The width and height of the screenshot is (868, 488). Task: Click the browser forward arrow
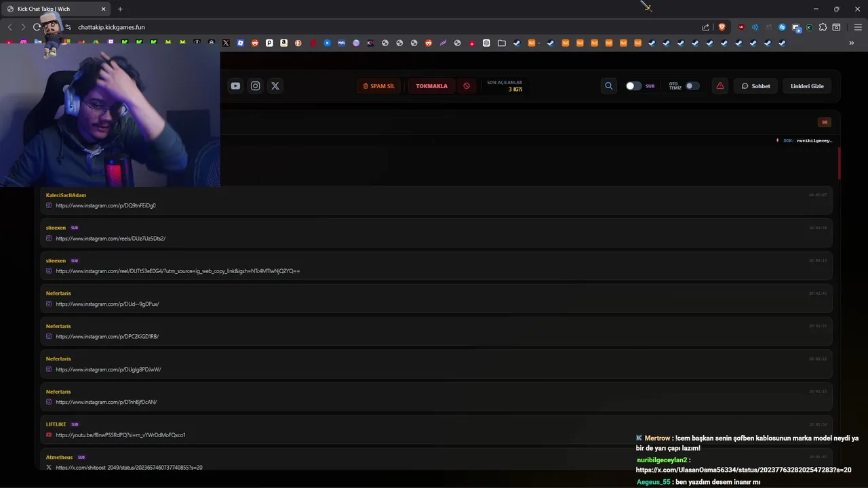[x=23, y=27]
